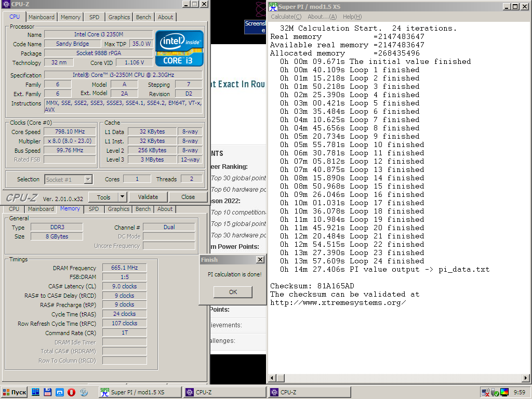Click left arrow of Super PI horizontal scrollbar
532x399 pixels.
[272, 378]
